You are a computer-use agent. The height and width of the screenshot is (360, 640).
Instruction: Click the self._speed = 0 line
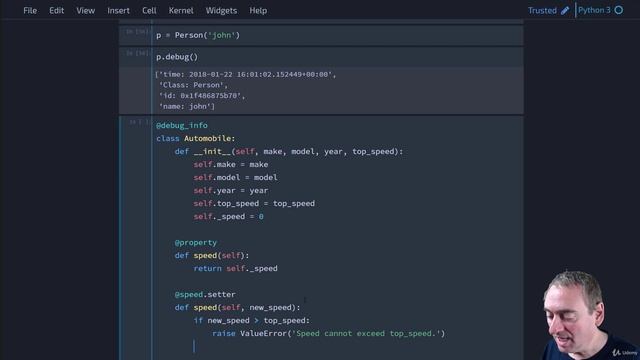[229, 216]
